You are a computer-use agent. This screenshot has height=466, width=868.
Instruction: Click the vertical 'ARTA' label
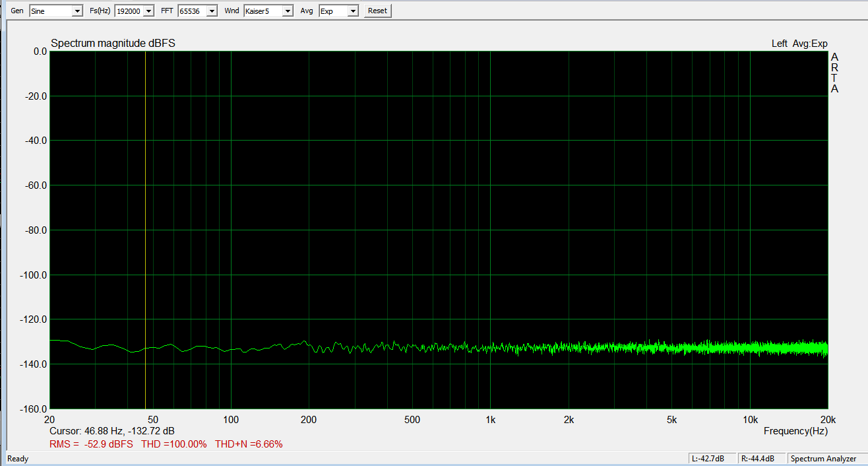(x=834, y=73)
